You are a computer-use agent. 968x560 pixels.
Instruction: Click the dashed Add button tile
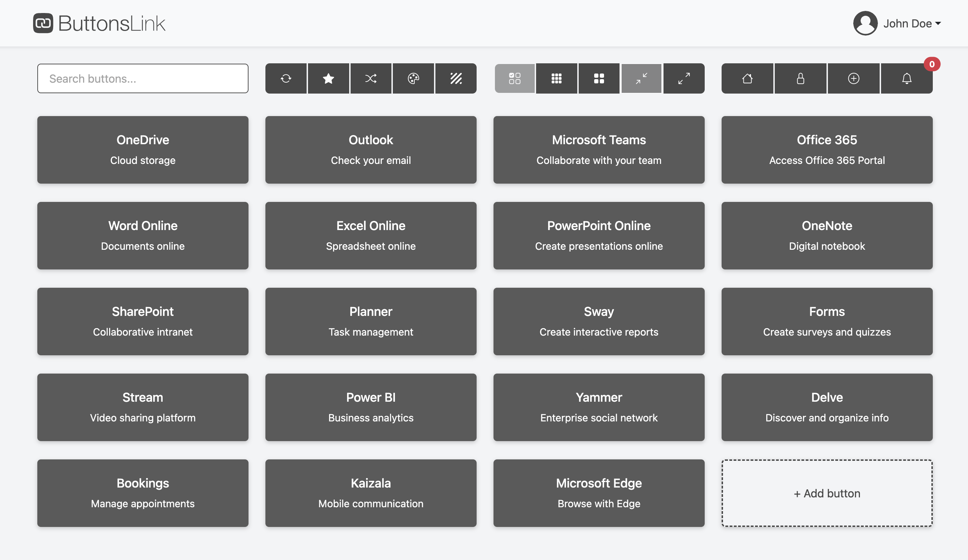coord(827,493)
